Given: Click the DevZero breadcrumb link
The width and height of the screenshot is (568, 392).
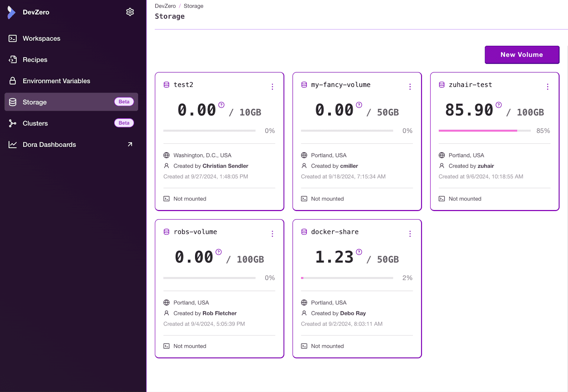Looking at the screenshot, I should click(x=165, y=6).
